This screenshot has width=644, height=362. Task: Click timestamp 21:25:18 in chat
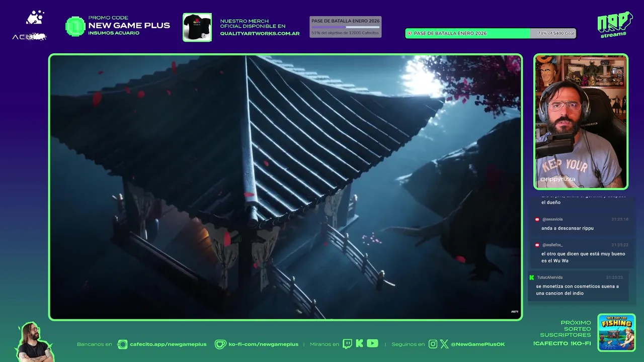(x=620, y=219)
